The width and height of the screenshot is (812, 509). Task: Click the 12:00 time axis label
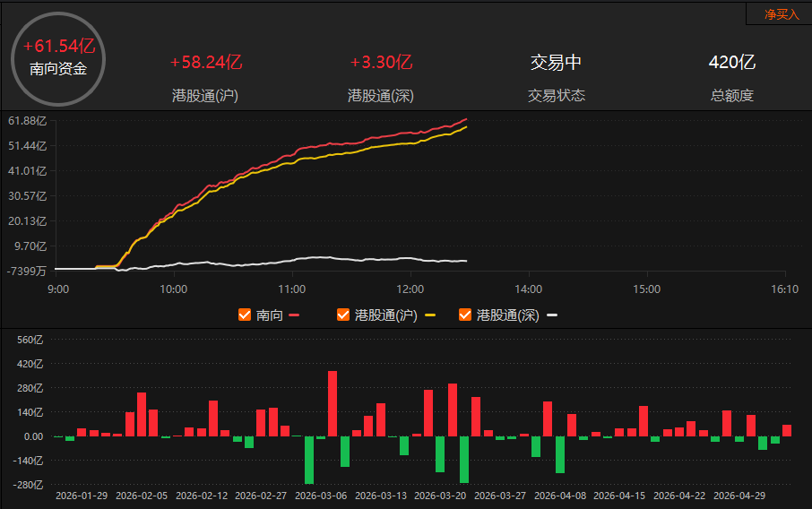pos(410,289)
